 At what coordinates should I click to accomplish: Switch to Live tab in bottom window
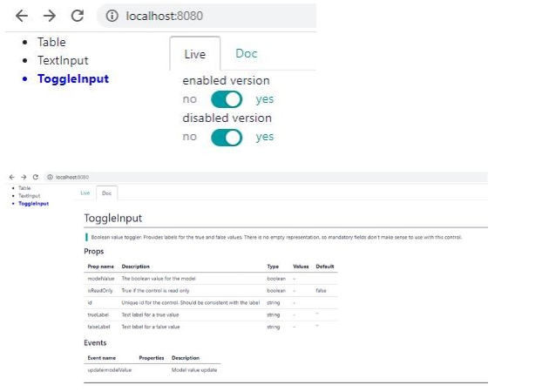[85, 193]
